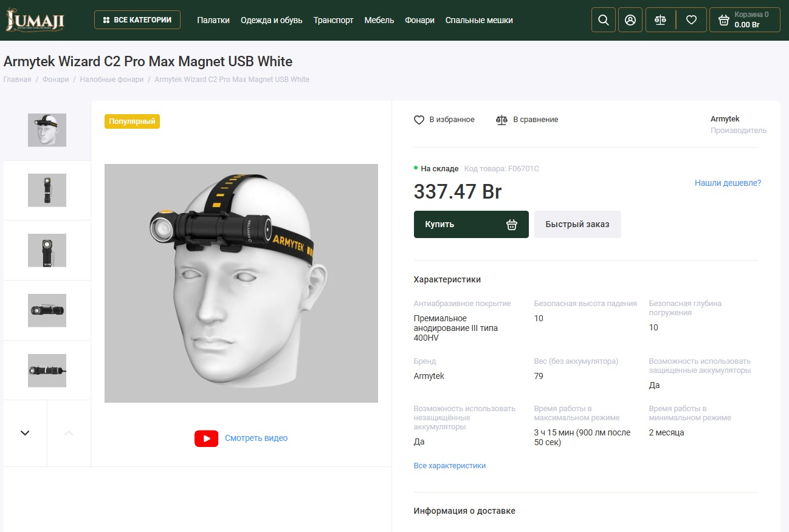Show previous thumbnails with up chevron

69,433
